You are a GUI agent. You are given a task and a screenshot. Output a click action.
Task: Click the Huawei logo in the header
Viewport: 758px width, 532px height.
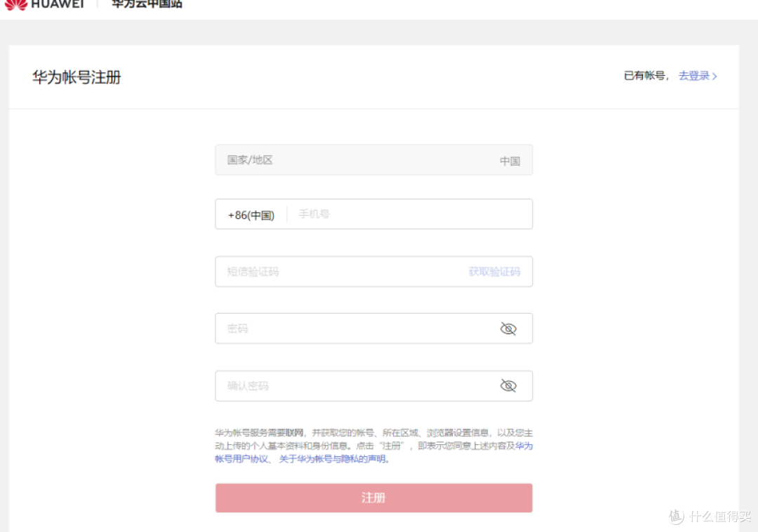(x=44, y=4)
